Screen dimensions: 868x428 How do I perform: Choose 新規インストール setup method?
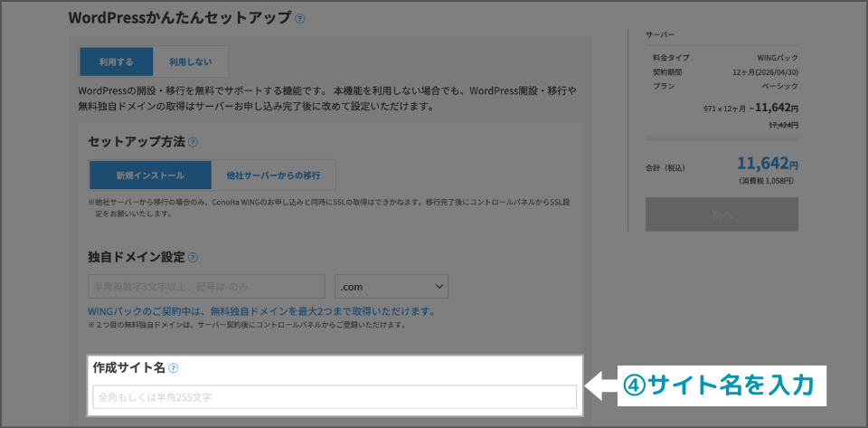151,176
